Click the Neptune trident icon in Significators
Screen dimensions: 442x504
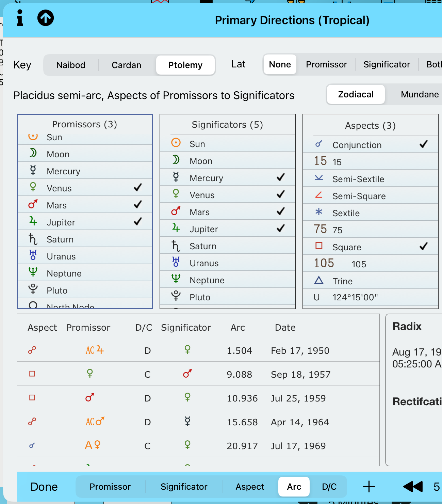[x=176, y=279]
